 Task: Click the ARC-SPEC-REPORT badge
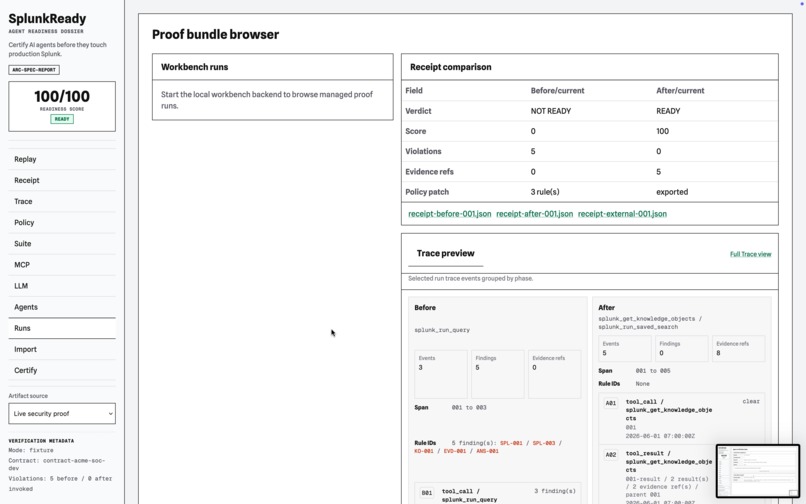pos(34,69)
